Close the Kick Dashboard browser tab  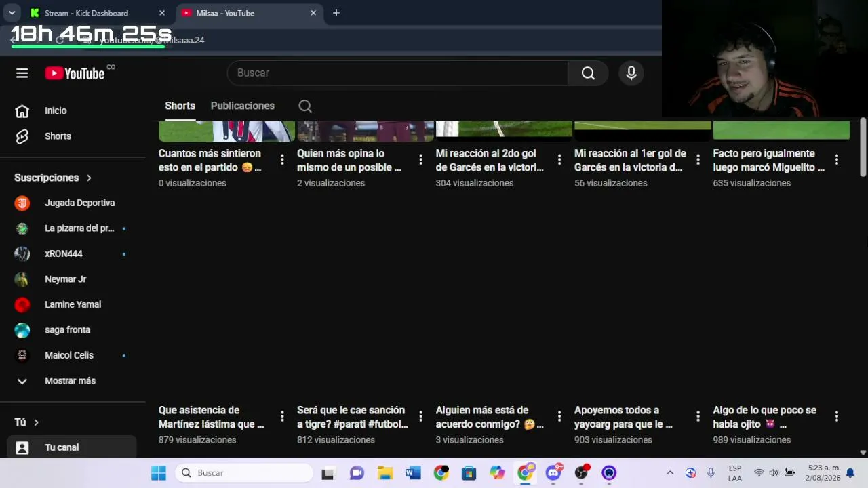pyautogui.click(x=162, y=13)
